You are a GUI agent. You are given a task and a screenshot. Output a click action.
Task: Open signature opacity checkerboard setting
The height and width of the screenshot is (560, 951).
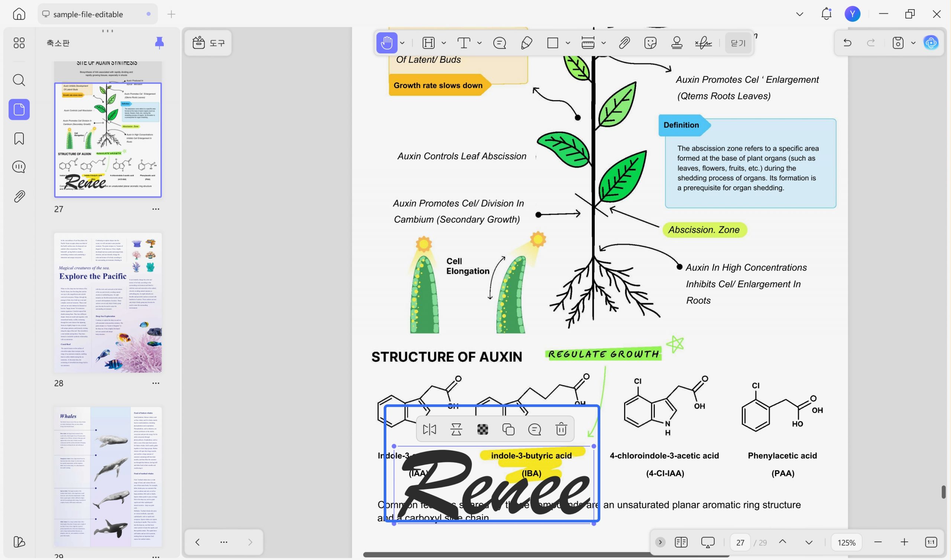[482, 429]
